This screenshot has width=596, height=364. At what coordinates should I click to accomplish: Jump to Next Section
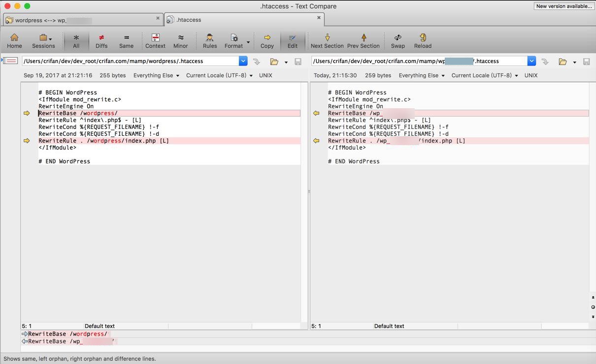click(327, 41)
